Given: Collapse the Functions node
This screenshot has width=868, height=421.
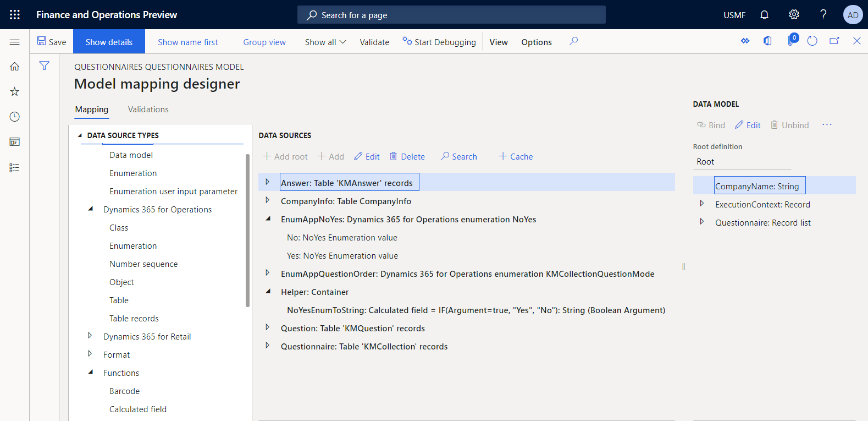Looking at the screenshot, I should pos(91,373).
